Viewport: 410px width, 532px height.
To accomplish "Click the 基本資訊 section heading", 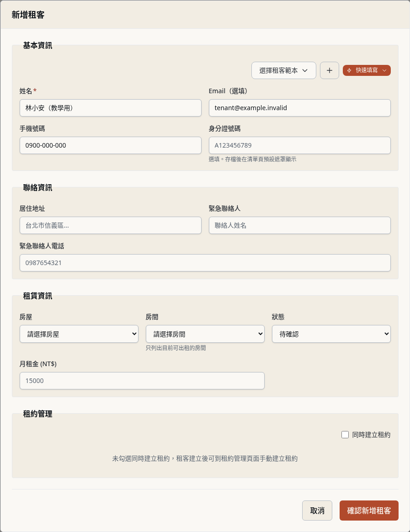I will 37,45.
